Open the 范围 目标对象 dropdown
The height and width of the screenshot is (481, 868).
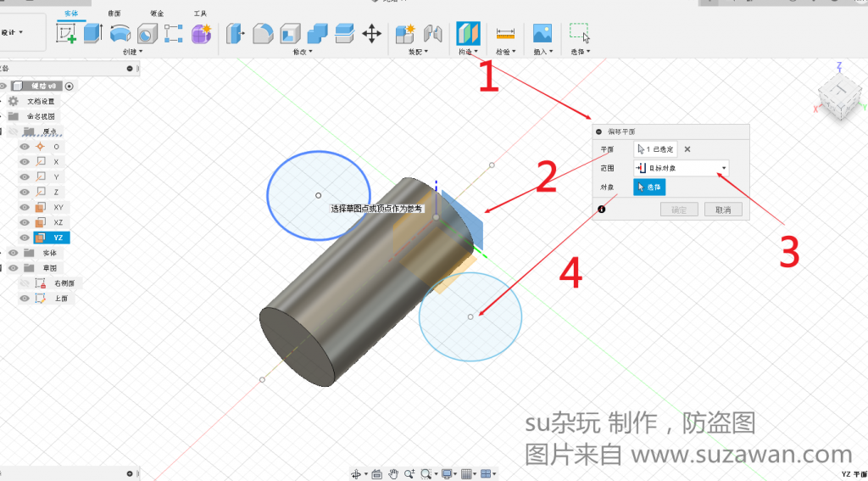(681, 168)
